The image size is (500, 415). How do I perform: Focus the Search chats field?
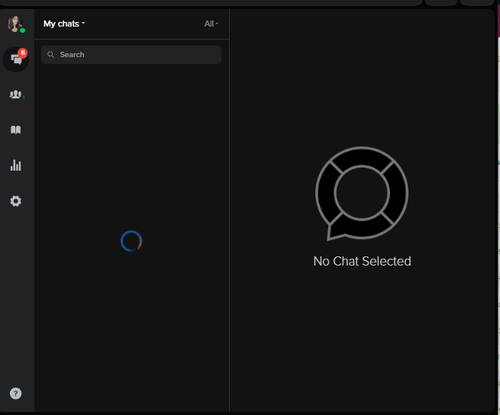pos(131,55)
